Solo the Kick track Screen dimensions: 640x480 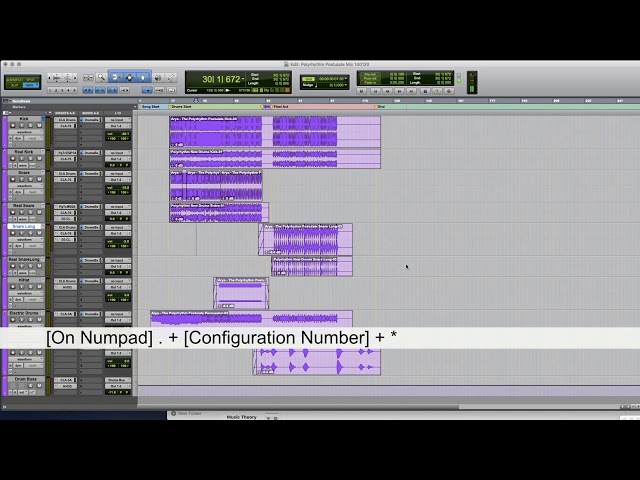click(31, 125)
